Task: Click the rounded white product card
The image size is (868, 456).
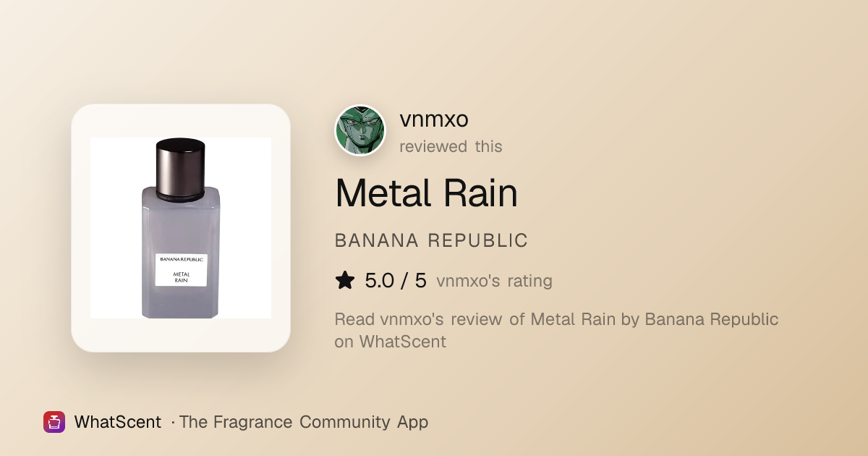Action: [x=181, y=228]
